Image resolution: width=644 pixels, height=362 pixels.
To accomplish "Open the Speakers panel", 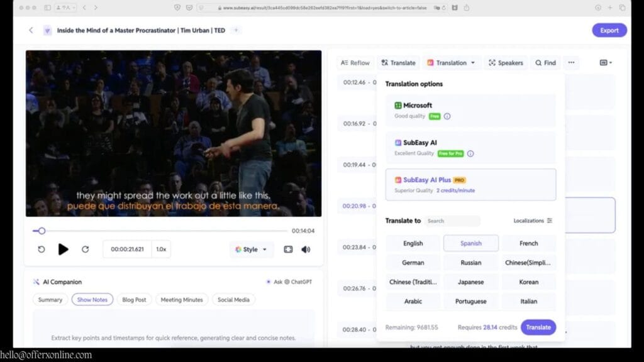I will pyautogui.click(x=506, y=63).
